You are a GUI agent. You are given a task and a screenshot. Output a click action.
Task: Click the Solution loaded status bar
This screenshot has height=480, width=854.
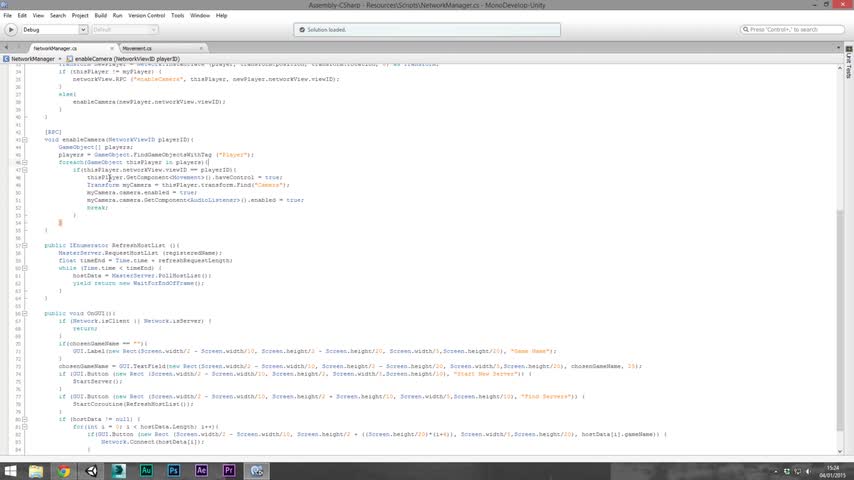pyautogui.click(x=427, y=29)
